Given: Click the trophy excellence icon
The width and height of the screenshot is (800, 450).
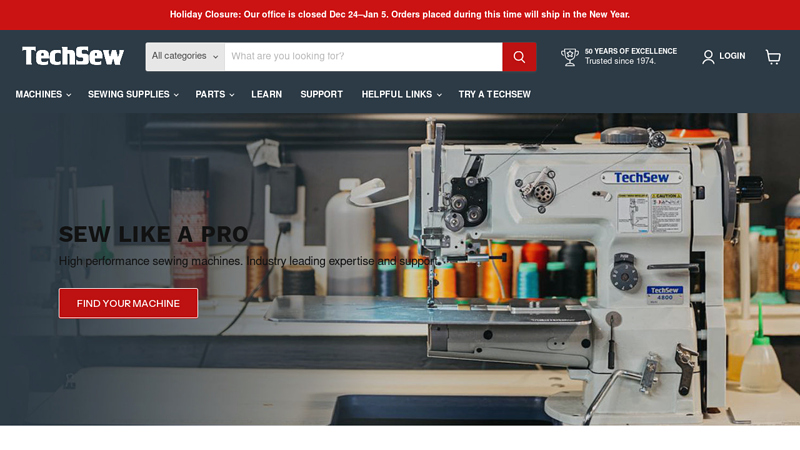Looking at the screenshot, I should [x=569, y=57].
